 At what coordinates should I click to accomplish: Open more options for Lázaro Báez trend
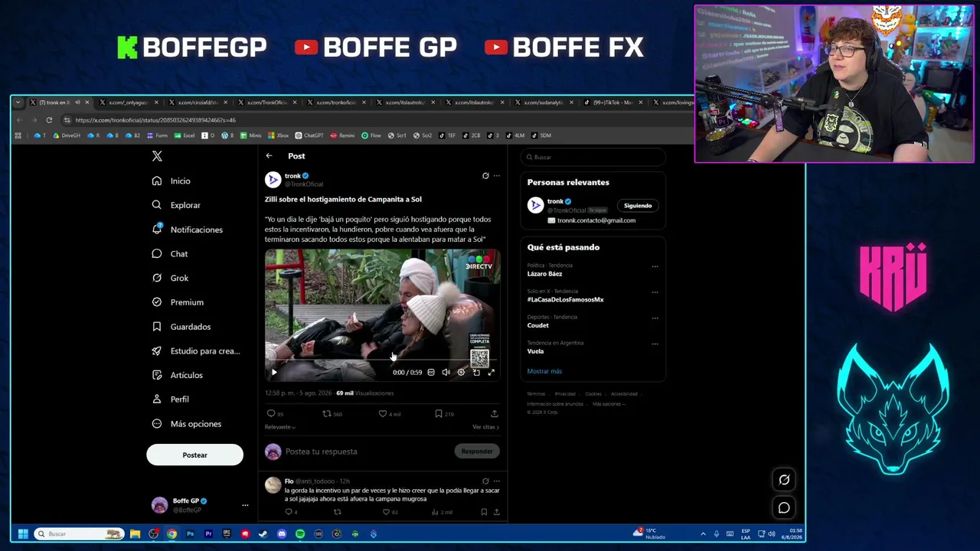point(655,266)
